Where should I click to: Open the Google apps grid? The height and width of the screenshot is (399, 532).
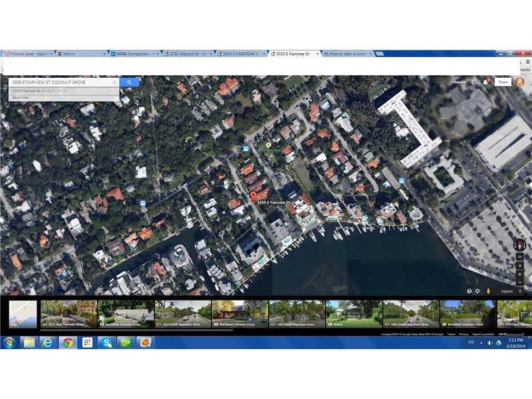pyautogui.click(x=473, y=82)
